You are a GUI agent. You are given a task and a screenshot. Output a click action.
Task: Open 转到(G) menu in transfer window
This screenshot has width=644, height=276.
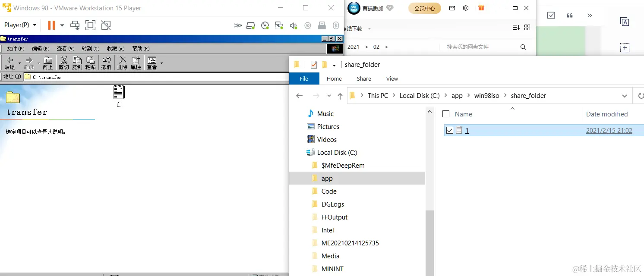(90, 49)
